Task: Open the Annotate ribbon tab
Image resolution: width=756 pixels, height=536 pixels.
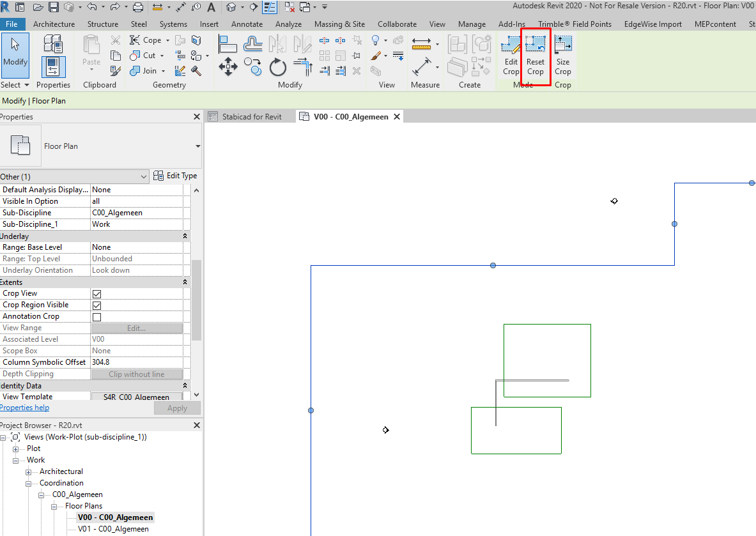Action: coord(247,24)
